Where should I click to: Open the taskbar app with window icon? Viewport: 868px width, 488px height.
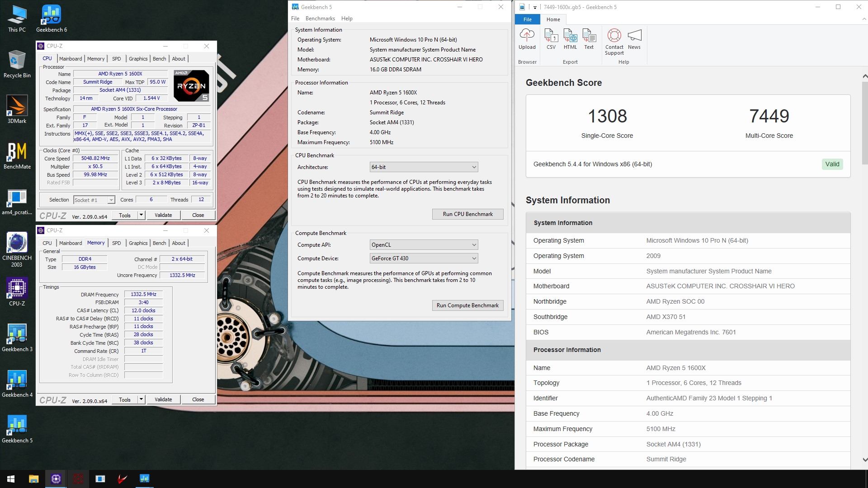coord(100,479)
